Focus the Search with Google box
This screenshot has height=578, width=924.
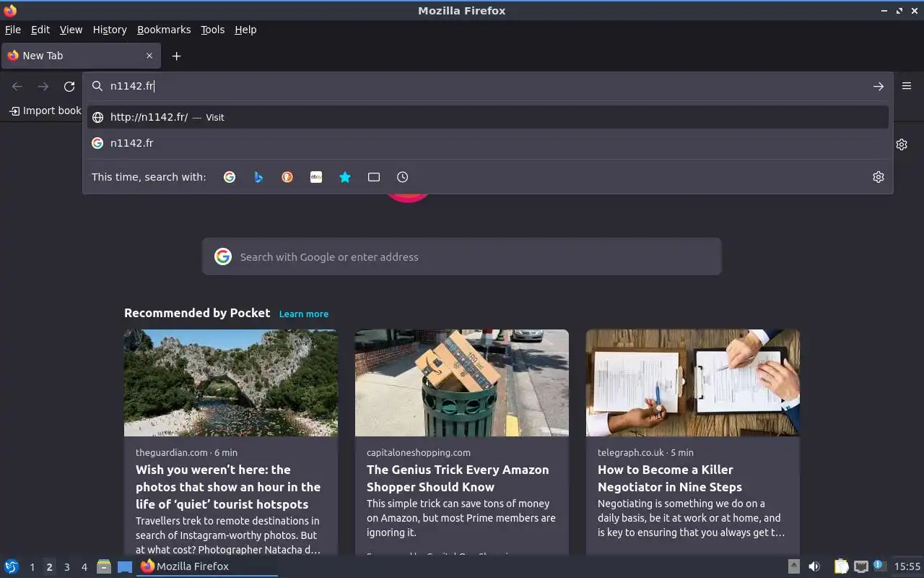pyautogui.click(x=462, y=256)
